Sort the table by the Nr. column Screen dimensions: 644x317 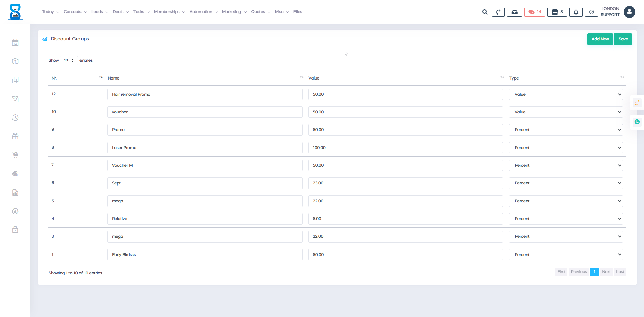pyautogui.click(x=77, y=78)
